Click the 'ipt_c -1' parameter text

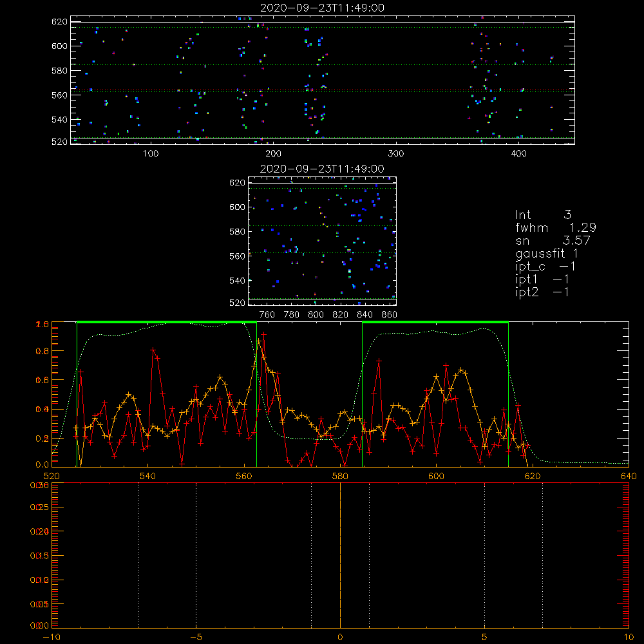coord(545,267)
